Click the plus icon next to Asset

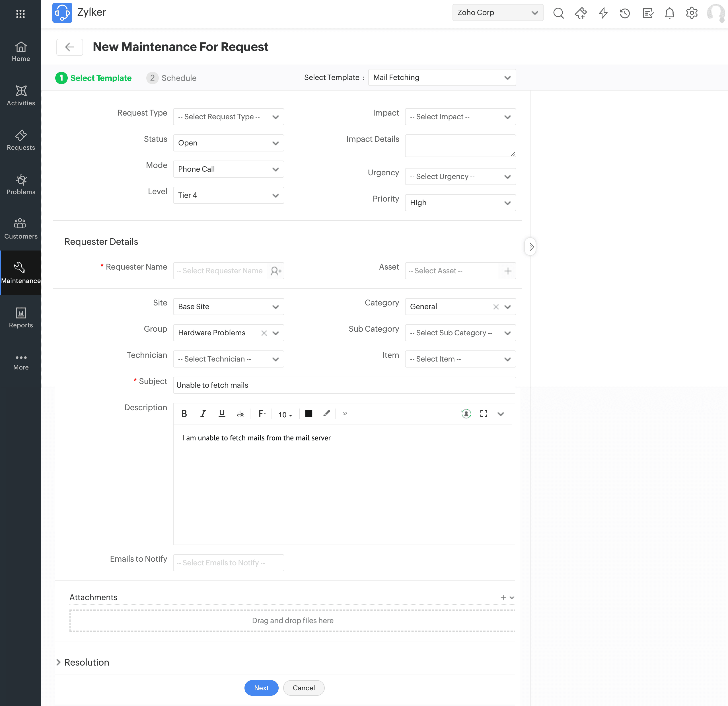click(507, 271)
